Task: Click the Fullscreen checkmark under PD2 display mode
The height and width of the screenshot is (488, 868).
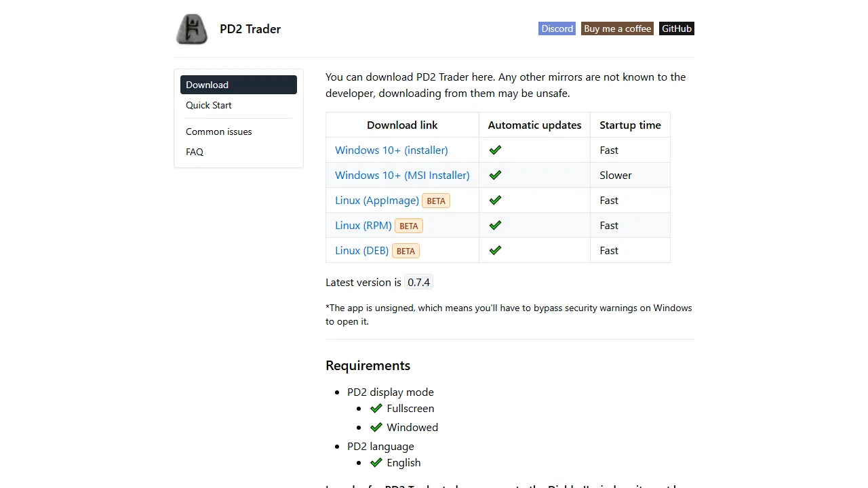Action: pos(376,408)
